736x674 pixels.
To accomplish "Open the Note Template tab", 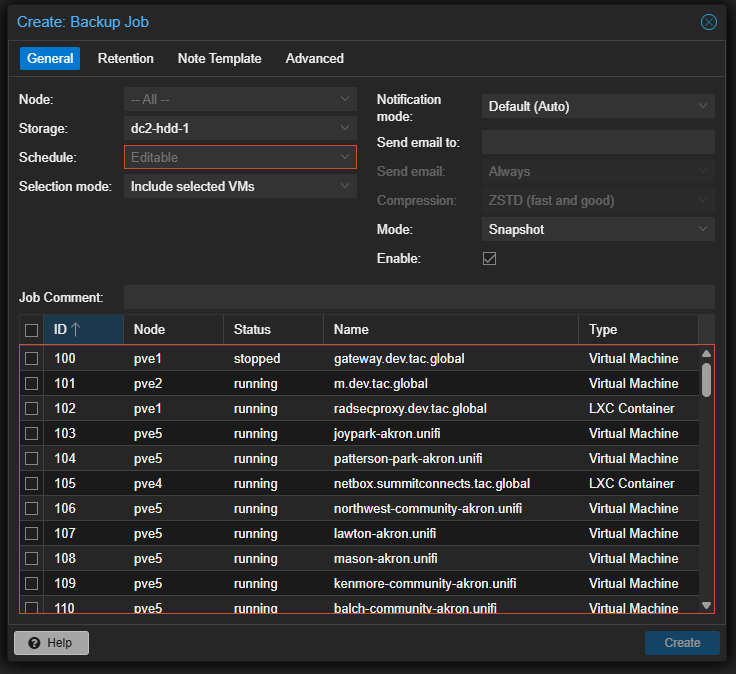I will point(219,59).
